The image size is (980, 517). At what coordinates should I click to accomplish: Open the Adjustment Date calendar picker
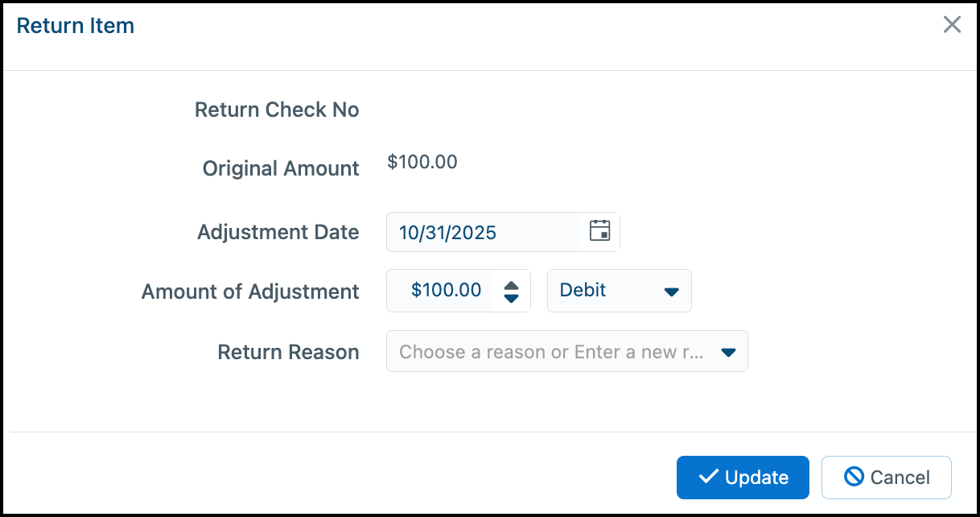pyautogui.click(x=599, y=231)
